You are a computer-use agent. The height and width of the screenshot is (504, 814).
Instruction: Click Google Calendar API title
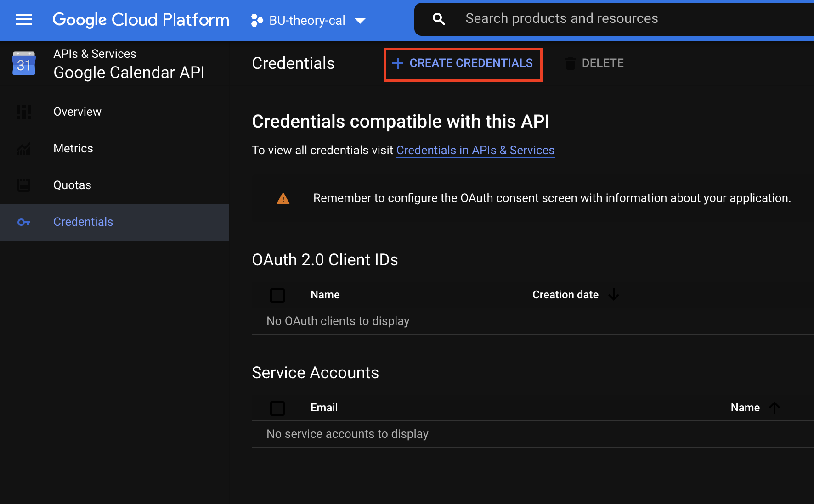[x=129, y=73]
